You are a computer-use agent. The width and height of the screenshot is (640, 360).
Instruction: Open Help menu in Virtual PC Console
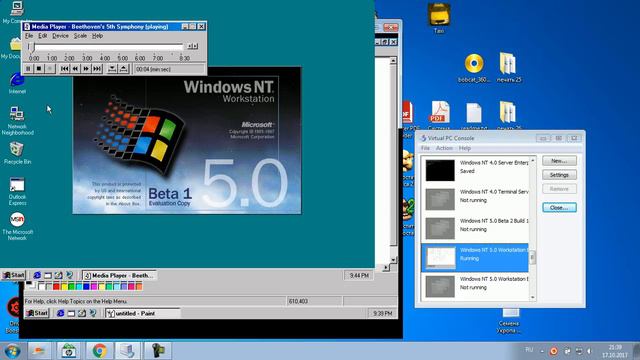click(x=464, y=148)
